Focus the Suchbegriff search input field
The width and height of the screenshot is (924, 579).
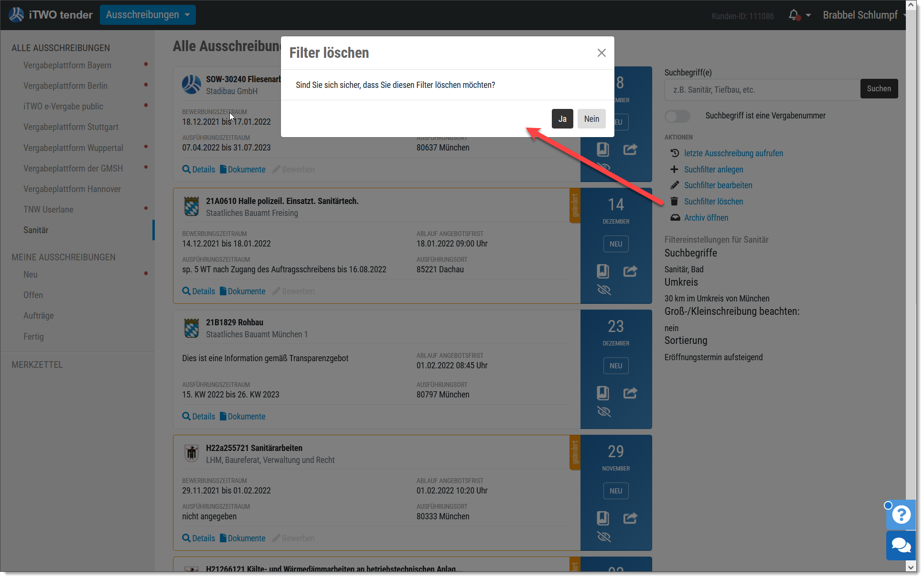[x=762, y=90]
